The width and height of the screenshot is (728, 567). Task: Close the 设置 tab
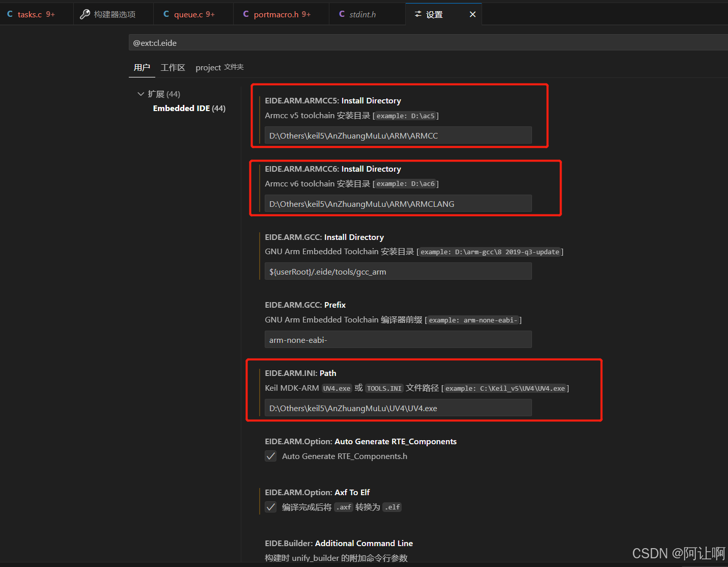tap(472, 14)
